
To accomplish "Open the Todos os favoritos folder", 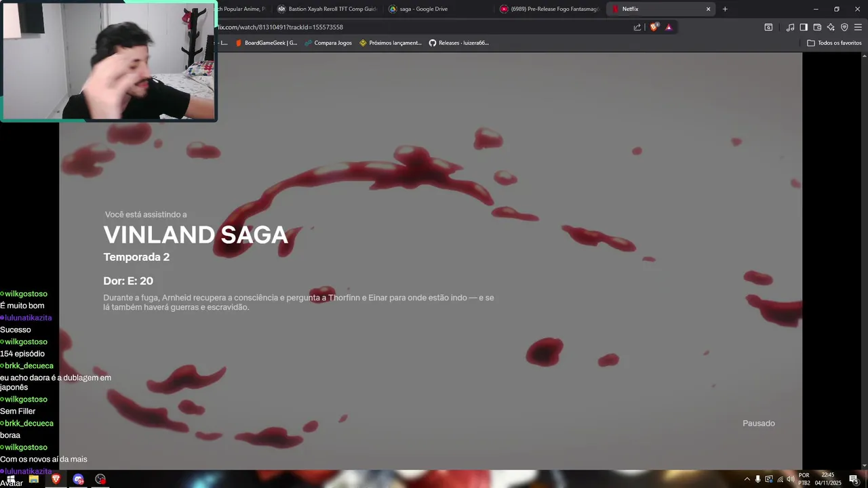I will point(834,43).
